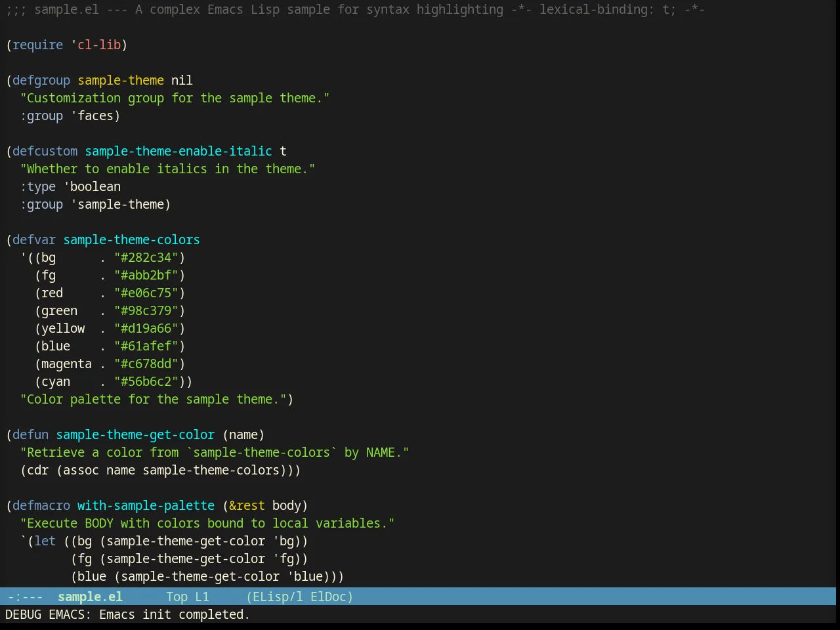Click the string "Color palette for the sample theme."
840x630 pixels.
pos(153,399)
